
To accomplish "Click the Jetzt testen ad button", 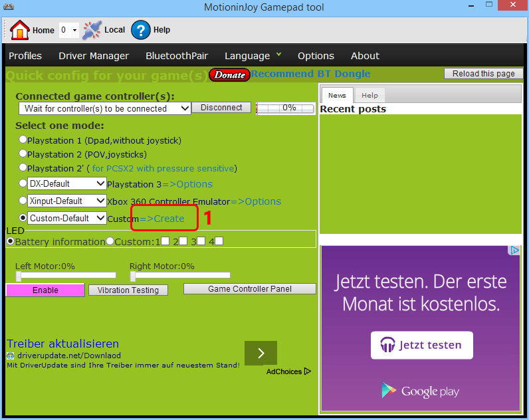I will (x=422, y=345).
